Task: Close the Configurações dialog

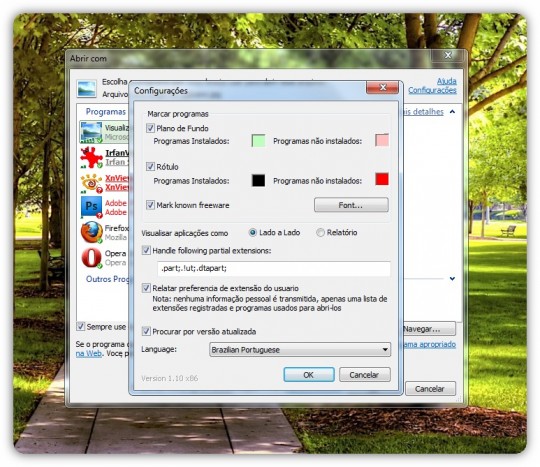Action: coord(382,87)
